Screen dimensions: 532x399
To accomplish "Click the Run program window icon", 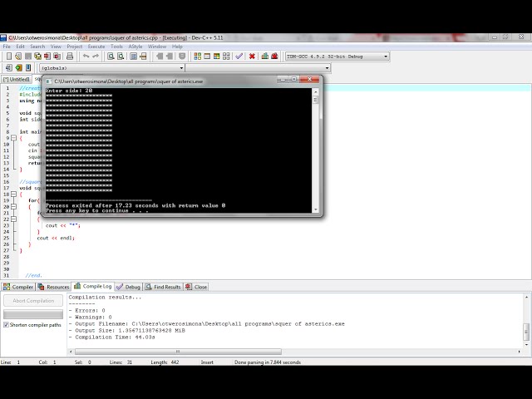I will [x=207, y=57].
